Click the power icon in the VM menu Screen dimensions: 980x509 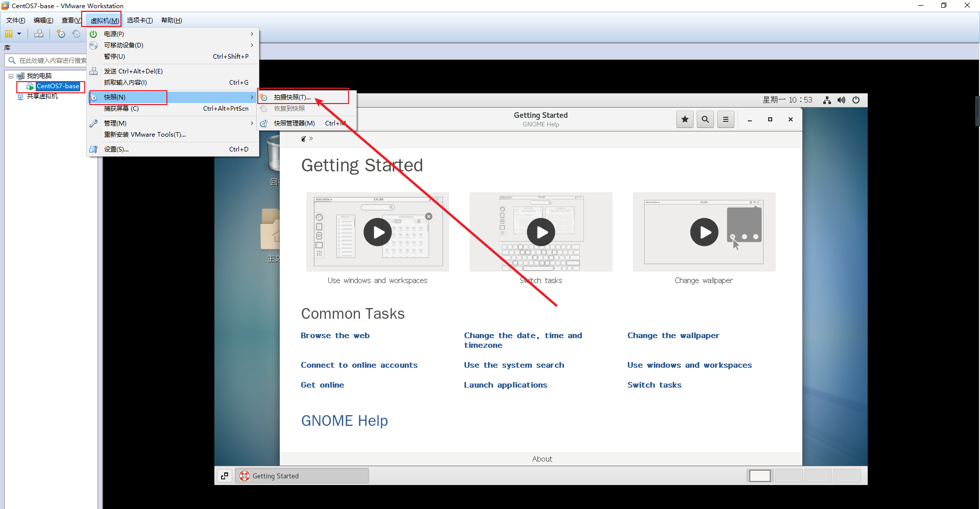[x=93, y=34]
